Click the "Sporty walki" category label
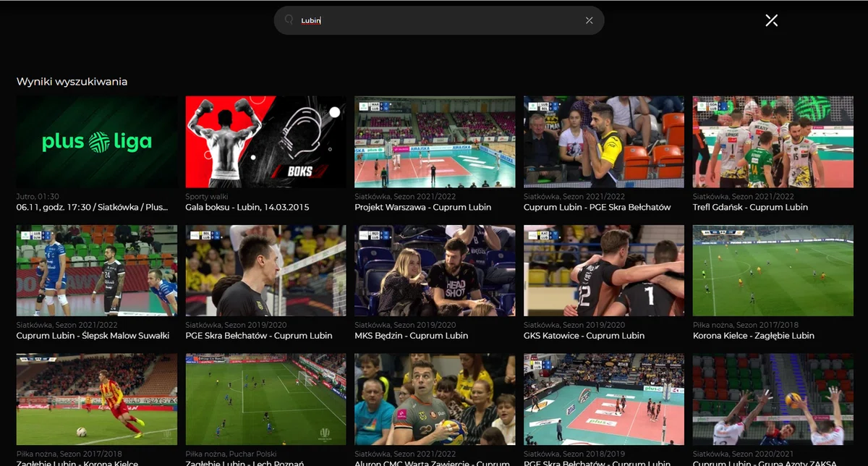868x466 pixels. [x=207, y=196]
